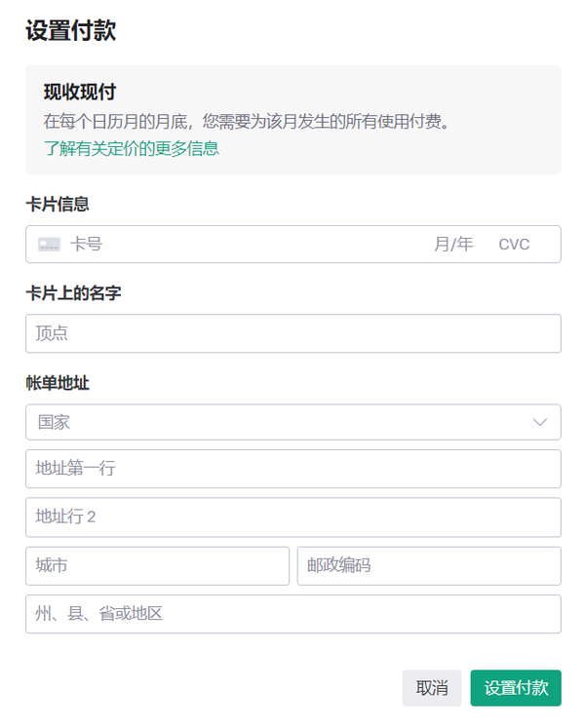Click the green 设置付款 button

click(515, 688)
